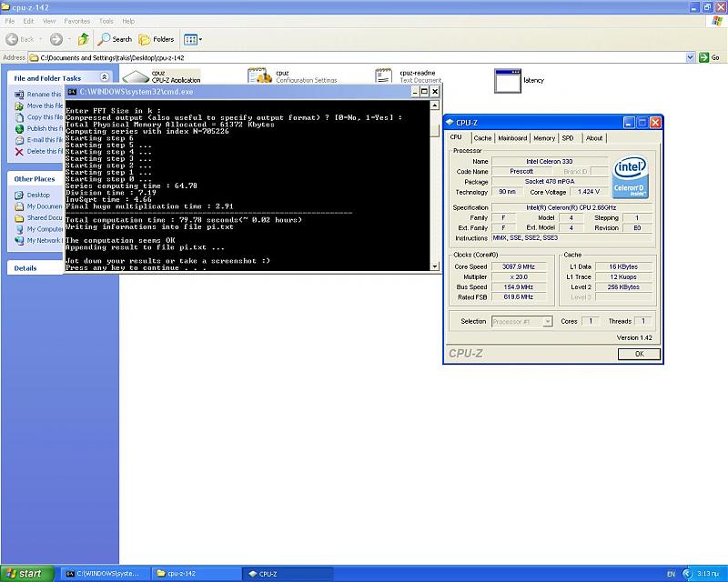Open the Processor #1 selection dropdown
The width and height of the screenshot is (728, 582).
tap(522, 322)
